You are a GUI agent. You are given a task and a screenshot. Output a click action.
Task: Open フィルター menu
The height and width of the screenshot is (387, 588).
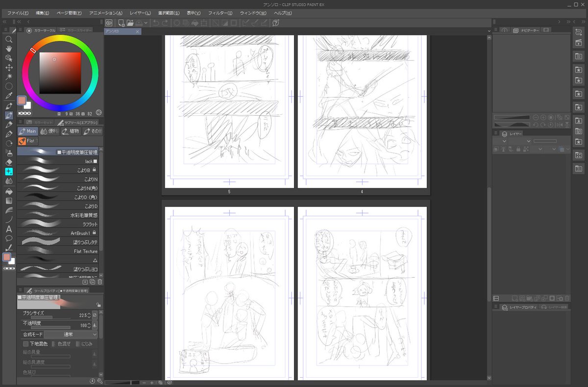[220, 13]
